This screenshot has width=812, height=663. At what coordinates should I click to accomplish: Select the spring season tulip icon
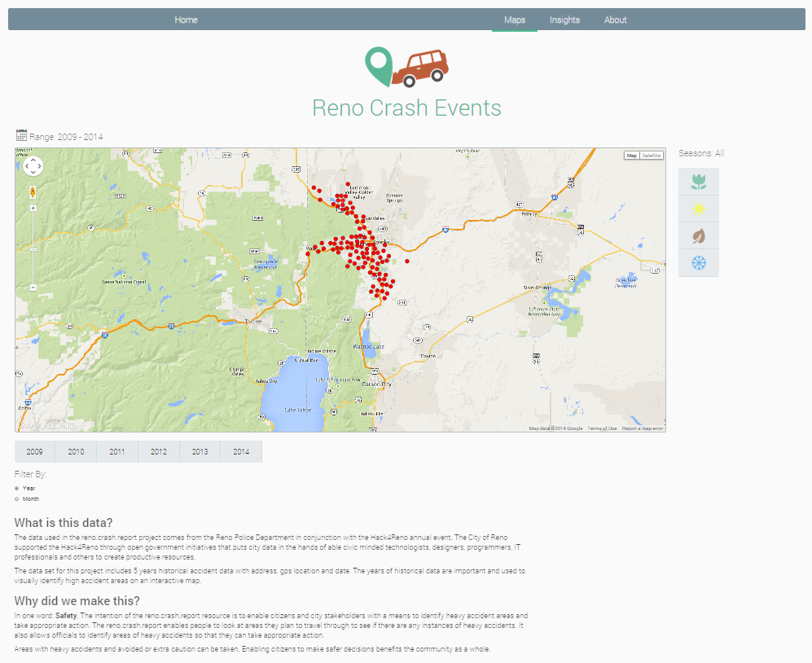(x=699, y=182)
